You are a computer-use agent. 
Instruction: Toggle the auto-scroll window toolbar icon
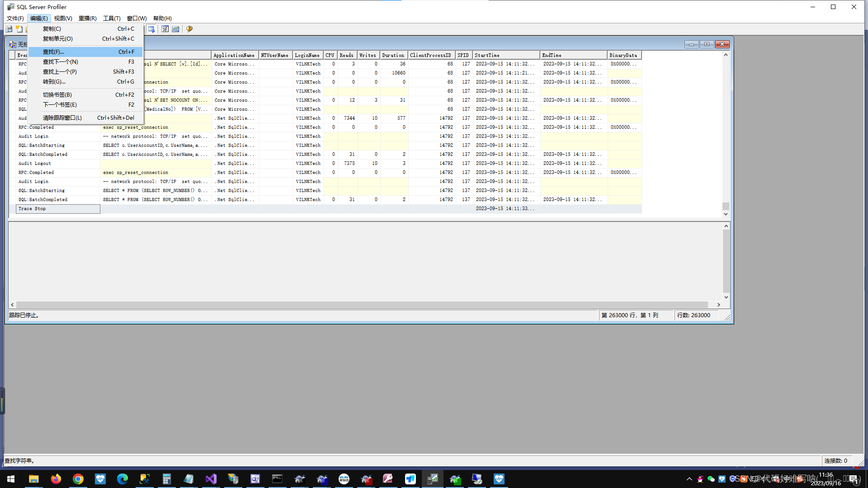point(151,29)
